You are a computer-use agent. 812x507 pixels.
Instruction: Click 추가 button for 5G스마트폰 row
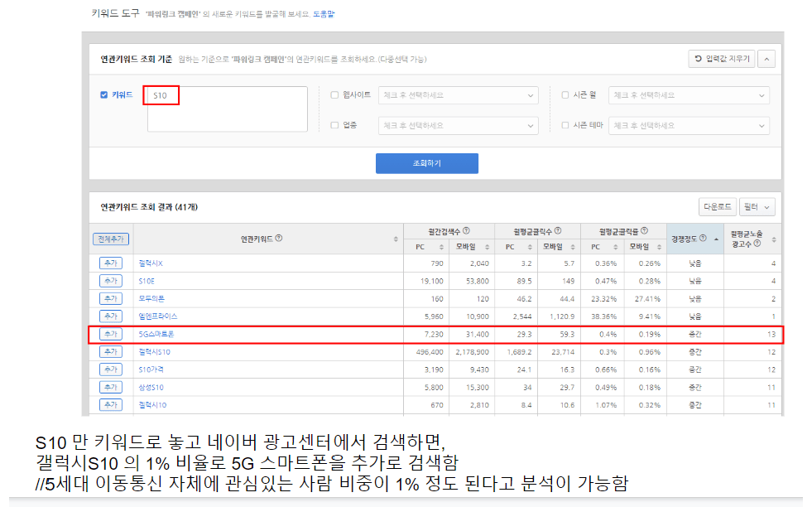(110, 335)
